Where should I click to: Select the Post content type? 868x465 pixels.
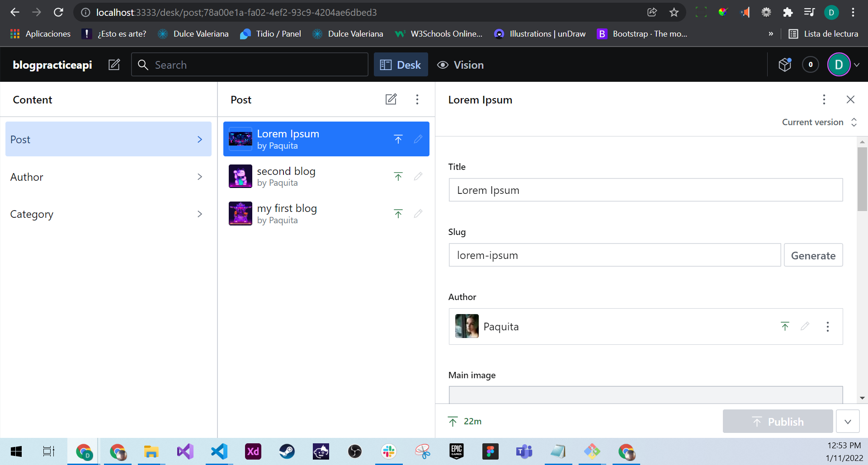(x=108, y=139)
